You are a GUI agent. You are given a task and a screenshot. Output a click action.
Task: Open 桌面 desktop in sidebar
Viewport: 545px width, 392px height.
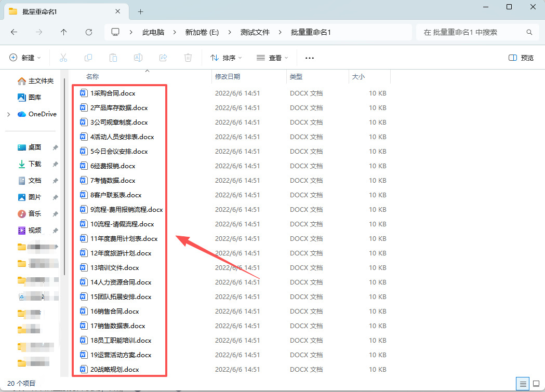click(x=29, y=147)
